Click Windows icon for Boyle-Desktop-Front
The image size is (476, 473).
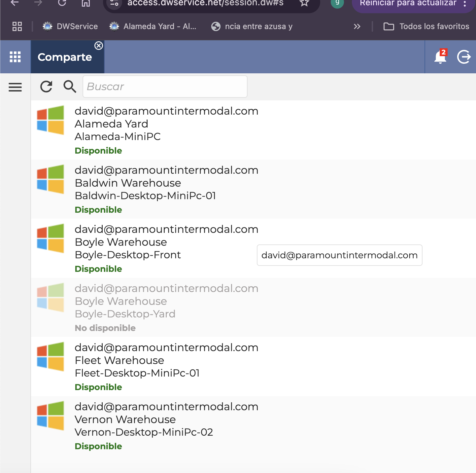tap(51, 238)
